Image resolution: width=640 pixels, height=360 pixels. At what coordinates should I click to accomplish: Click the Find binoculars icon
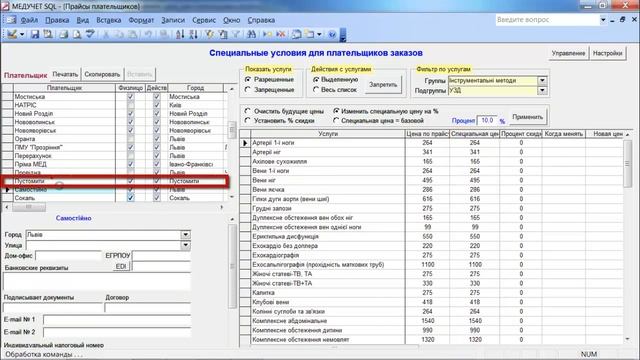(251, 34)
